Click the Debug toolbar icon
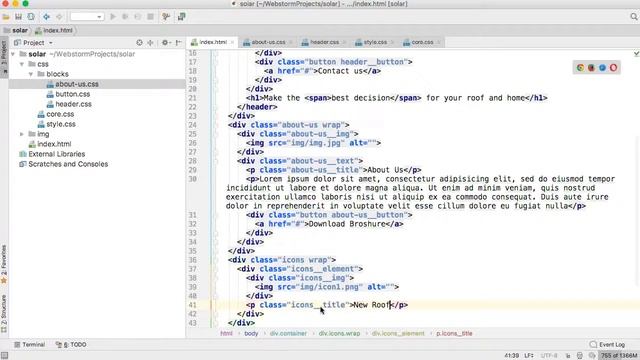Viewport: 640px width, 360px height. [125, 17]
